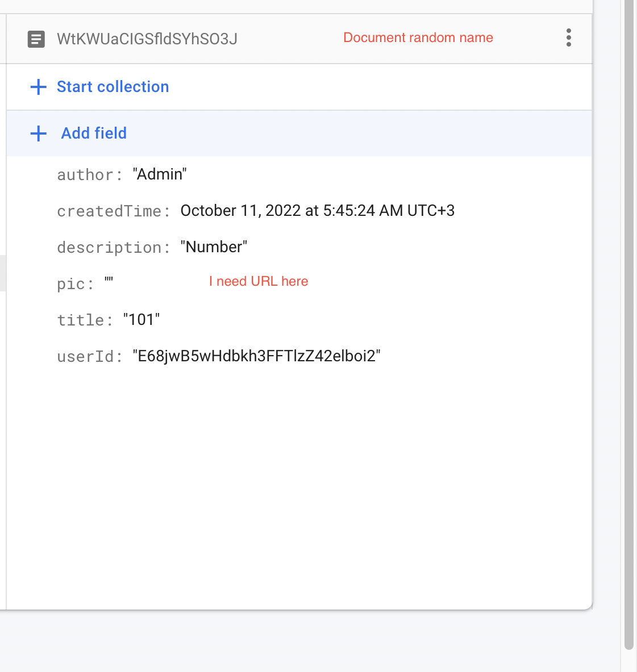Start a new collection

pos(113,86)
